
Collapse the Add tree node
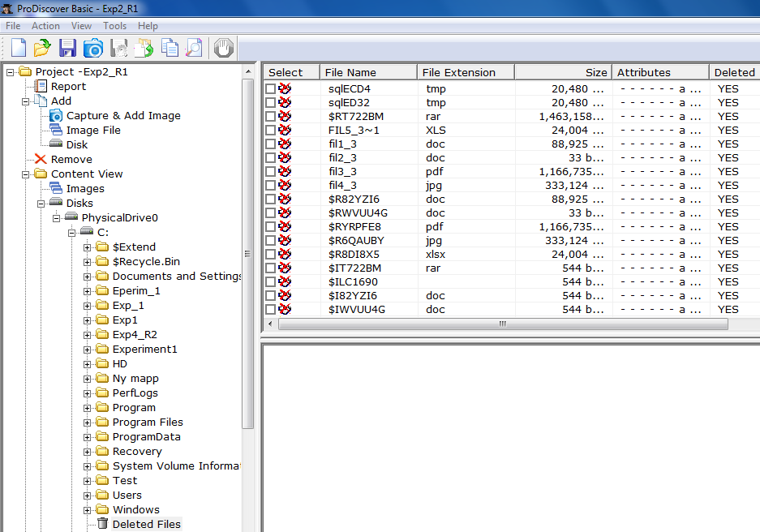(x=25, y=101)
